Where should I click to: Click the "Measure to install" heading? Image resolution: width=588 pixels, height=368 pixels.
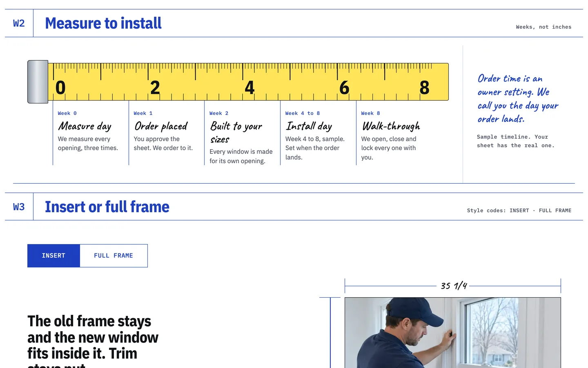click(103, 23)
